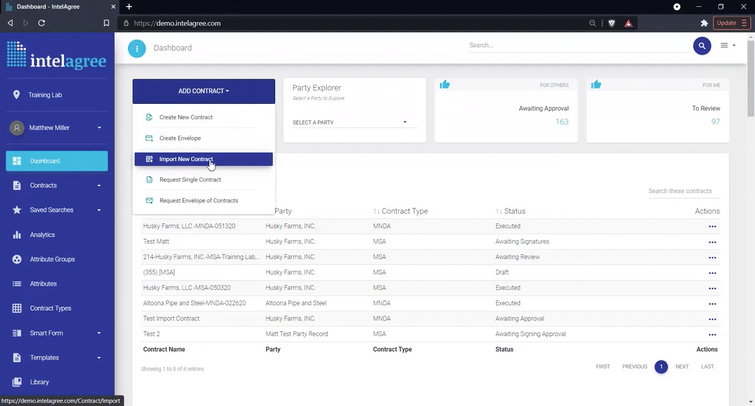Click the Attribute Groups circle icon
The image size is (755, 406).
17,259
